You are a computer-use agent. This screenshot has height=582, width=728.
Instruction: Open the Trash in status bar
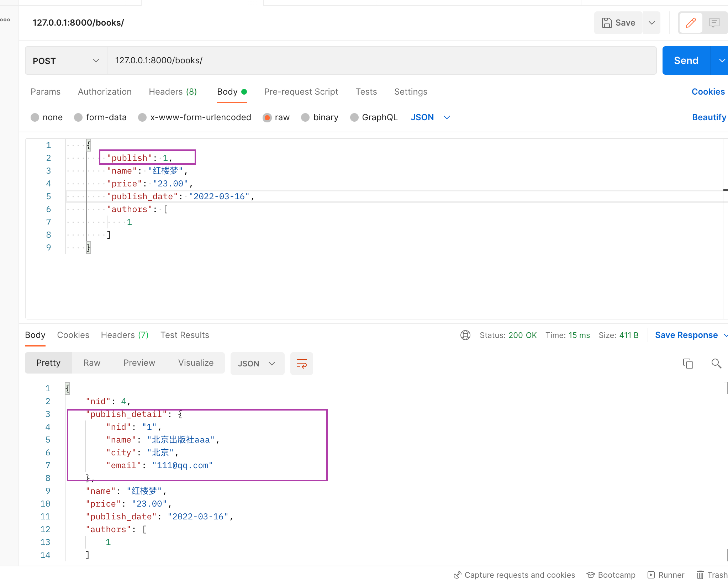pos(712,575)
